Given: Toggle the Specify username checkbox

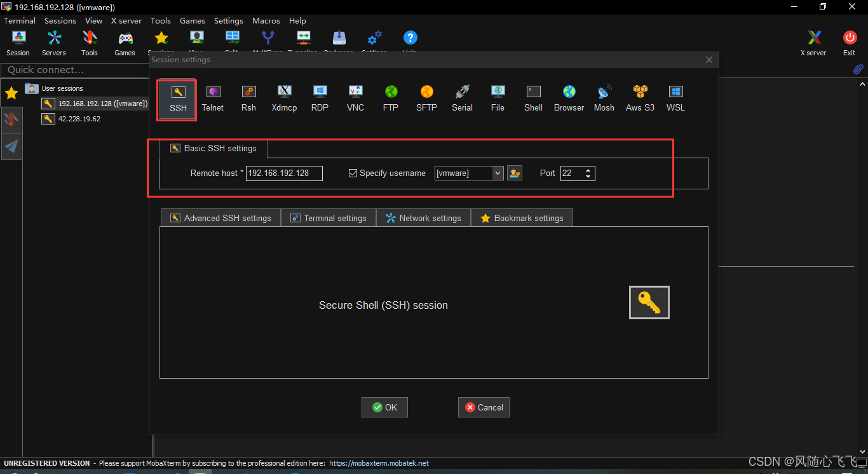Looking at the screenshot, I should point(353,173).
